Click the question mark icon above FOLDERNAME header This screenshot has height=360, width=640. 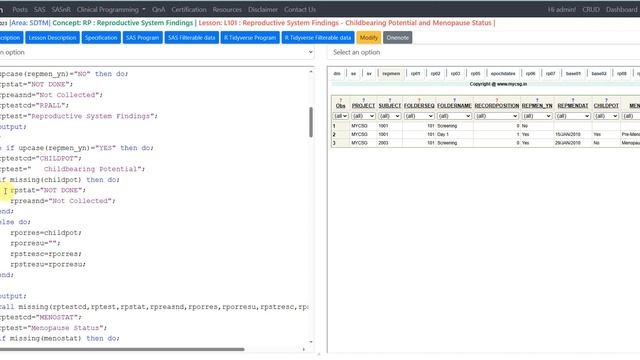pyautogui.click(x=454, y=100)
